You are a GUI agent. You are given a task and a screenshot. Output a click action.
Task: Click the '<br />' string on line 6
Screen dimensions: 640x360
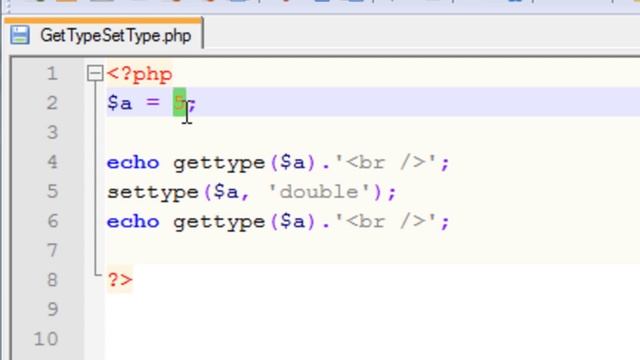tap(386, 222)
